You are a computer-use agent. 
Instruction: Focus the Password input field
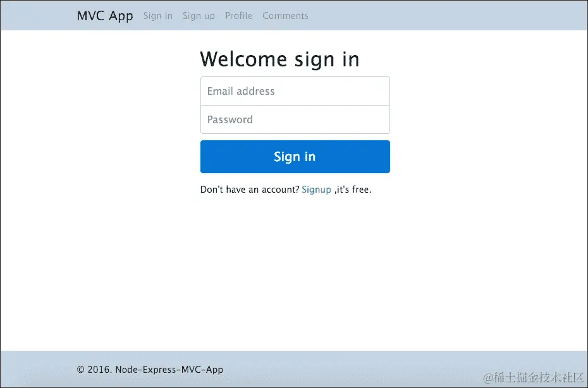tap(295, 119)
